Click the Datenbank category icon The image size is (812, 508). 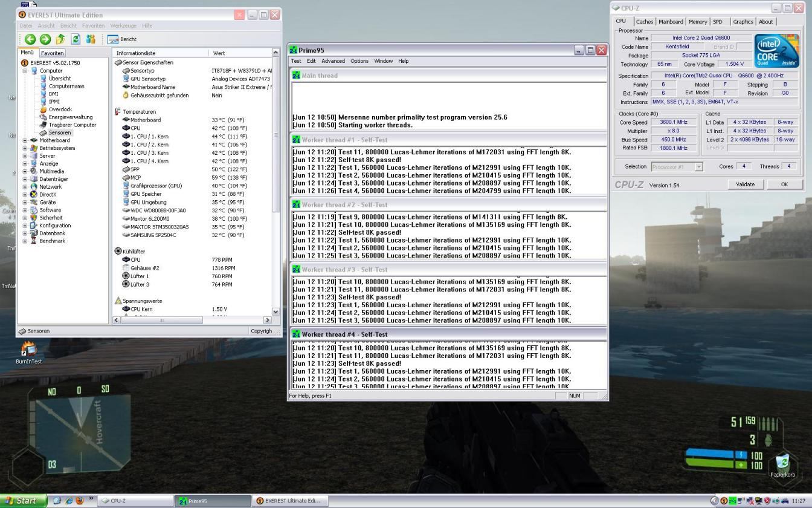[x=34, y=233]
